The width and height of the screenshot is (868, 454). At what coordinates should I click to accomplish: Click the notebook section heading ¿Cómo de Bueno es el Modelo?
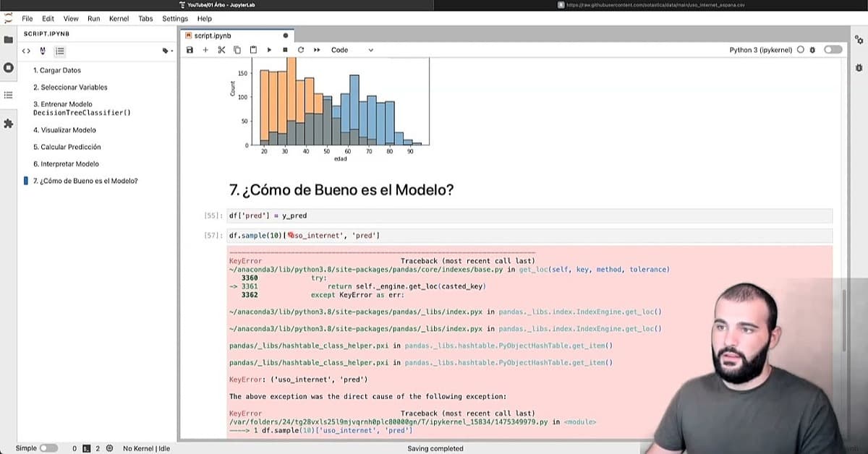pyautogui.click(x=341, y=190)
